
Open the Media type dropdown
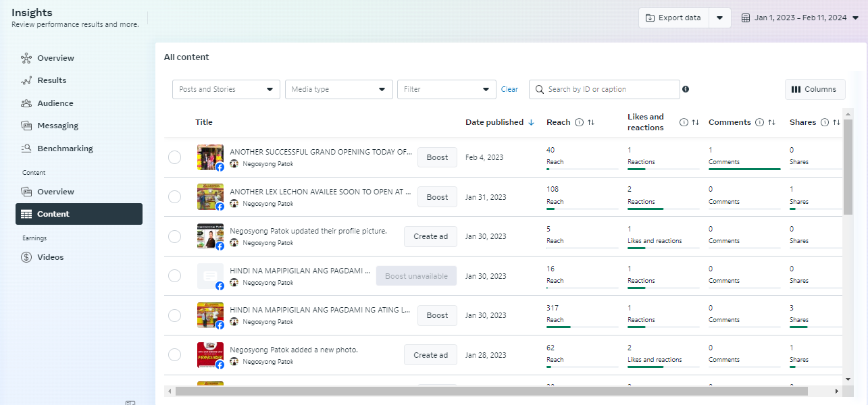pyautogui.click(x=338, y=89)
